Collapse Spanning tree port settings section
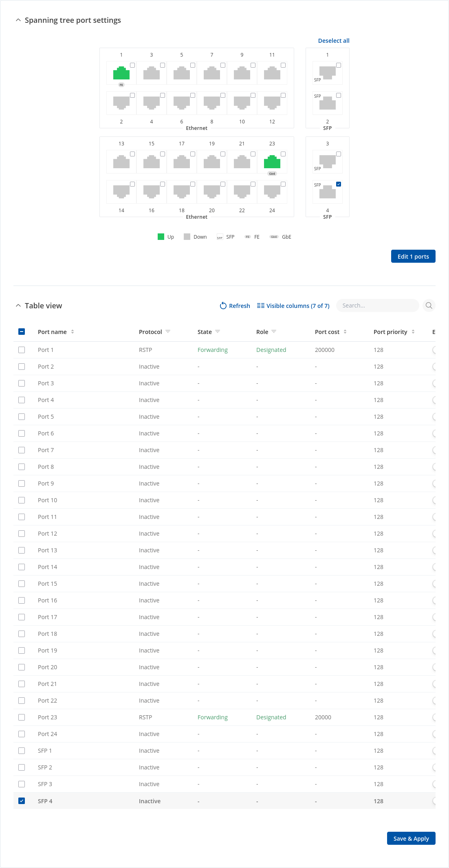Viewport: 449px width, 868px height. pos(18,20)
